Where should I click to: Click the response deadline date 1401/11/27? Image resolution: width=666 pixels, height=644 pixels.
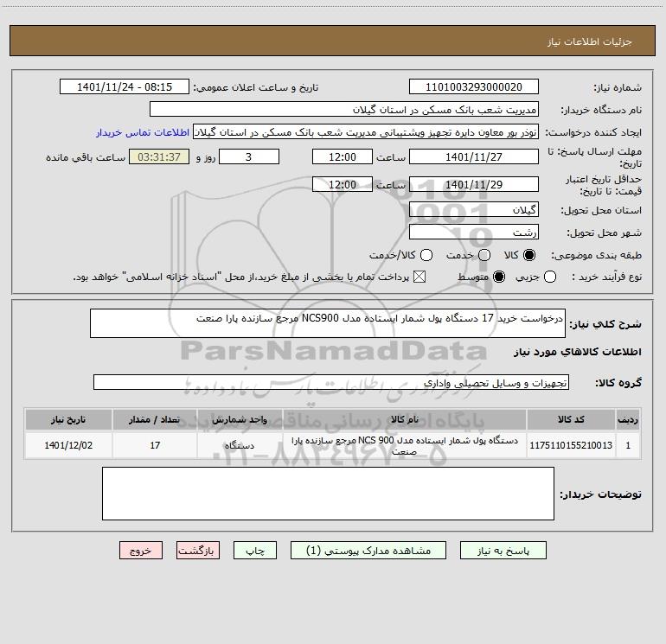(474, 156)
